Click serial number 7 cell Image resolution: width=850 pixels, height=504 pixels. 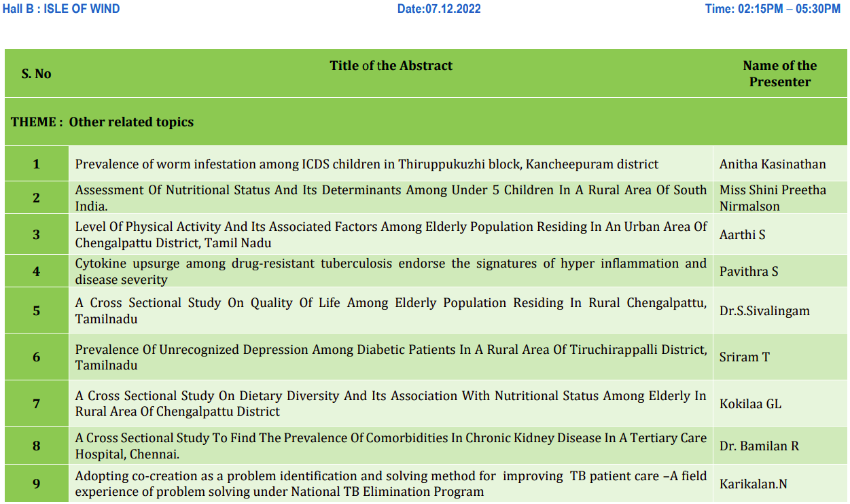click(x=36, y=403)
